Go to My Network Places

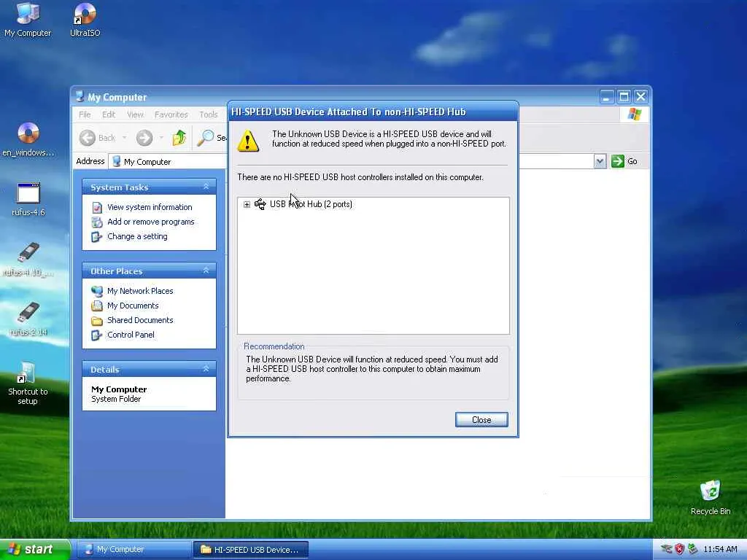coord(140,291)
